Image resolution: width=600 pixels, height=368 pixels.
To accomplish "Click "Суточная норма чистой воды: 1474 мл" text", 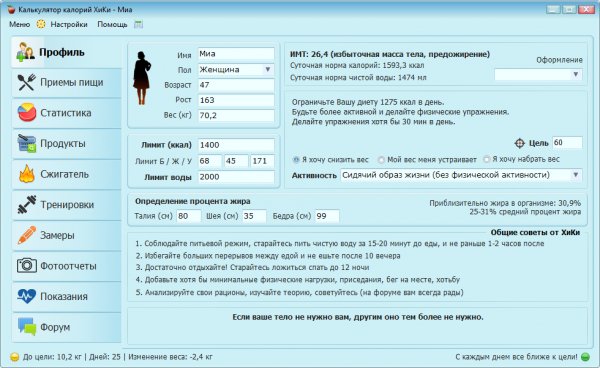I will pyautogui.click(x=358, y=78).
